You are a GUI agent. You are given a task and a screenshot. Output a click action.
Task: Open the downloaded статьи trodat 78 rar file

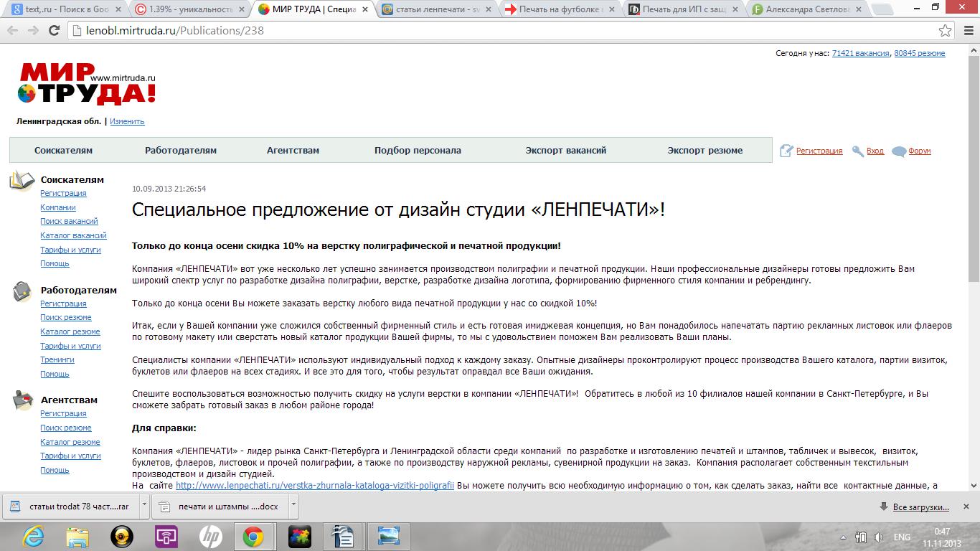point(70,507)
